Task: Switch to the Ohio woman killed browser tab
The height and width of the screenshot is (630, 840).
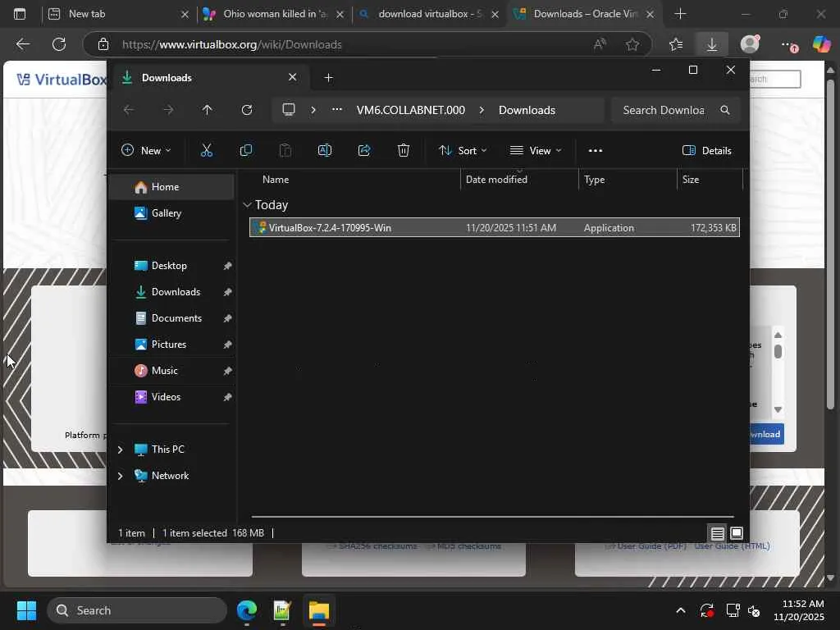Action: coord(273,14)
